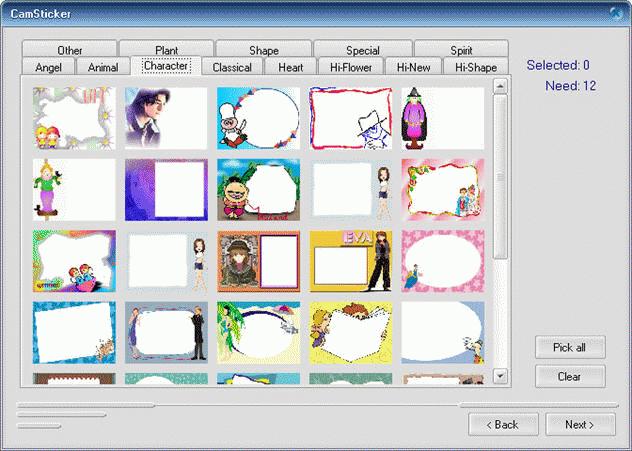Go Back to previous step

pyautogui.click(x=502, y=424)
